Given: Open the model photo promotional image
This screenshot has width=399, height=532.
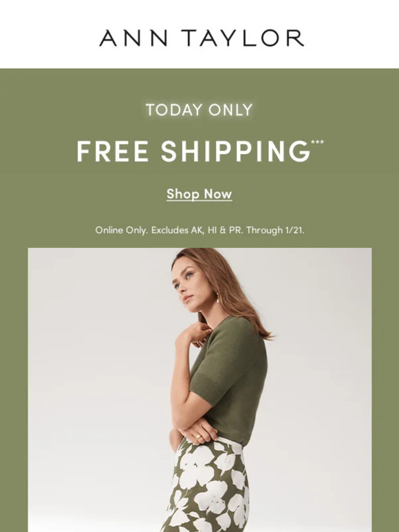Looking at the screenshot, I should point(199,390).
